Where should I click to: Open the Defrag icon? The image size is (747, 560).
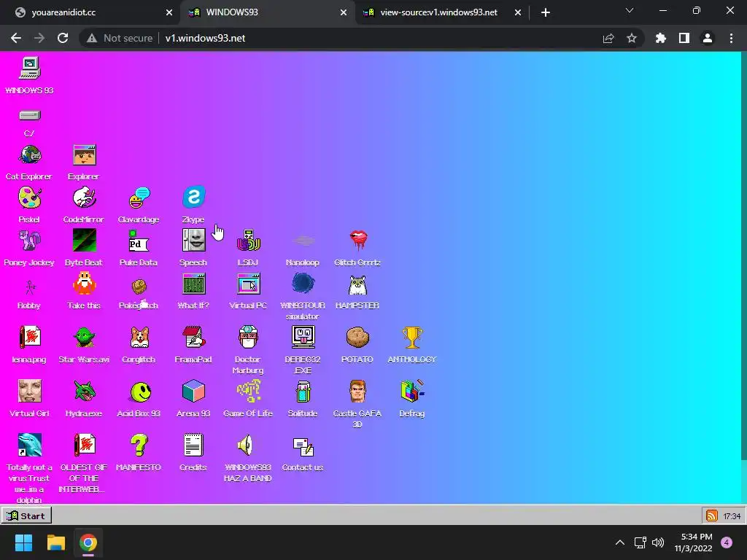coord(412,391)
